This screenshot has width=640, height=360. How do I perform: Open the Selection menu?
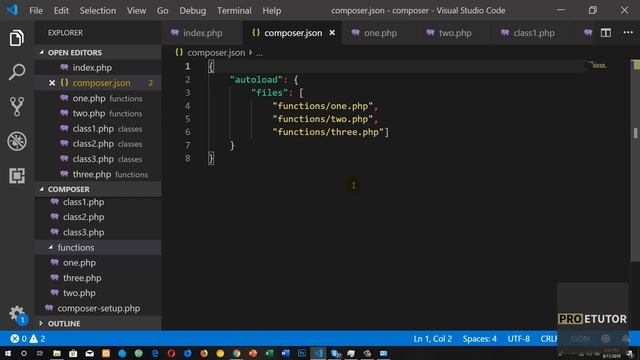click(x=98, y=11)
